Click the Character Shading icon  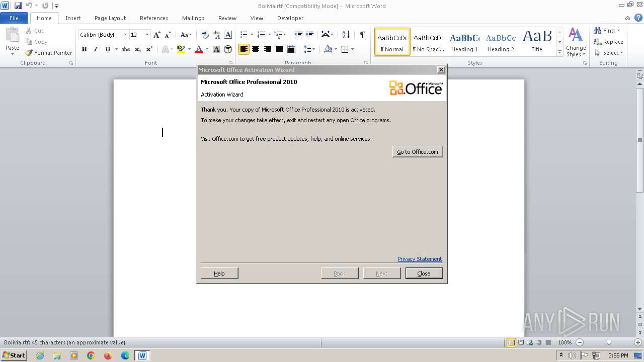point(216,49)
